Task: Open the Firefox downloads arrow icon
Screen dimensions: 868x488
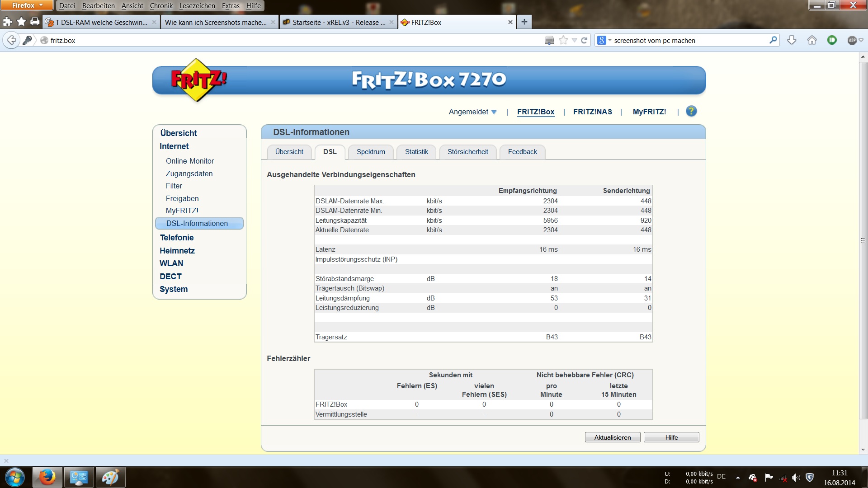Action: [792, 40]
